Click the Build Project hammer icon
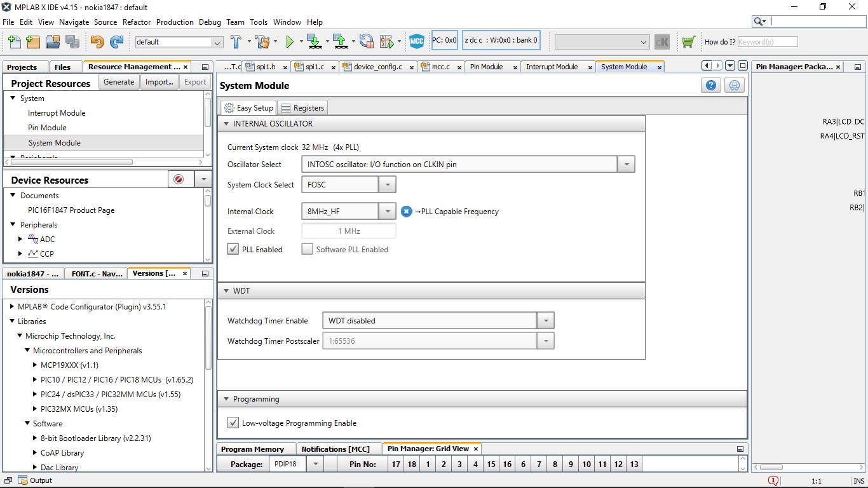The height and width of the screenshot is (488, 868). click(x=236, y=42)
